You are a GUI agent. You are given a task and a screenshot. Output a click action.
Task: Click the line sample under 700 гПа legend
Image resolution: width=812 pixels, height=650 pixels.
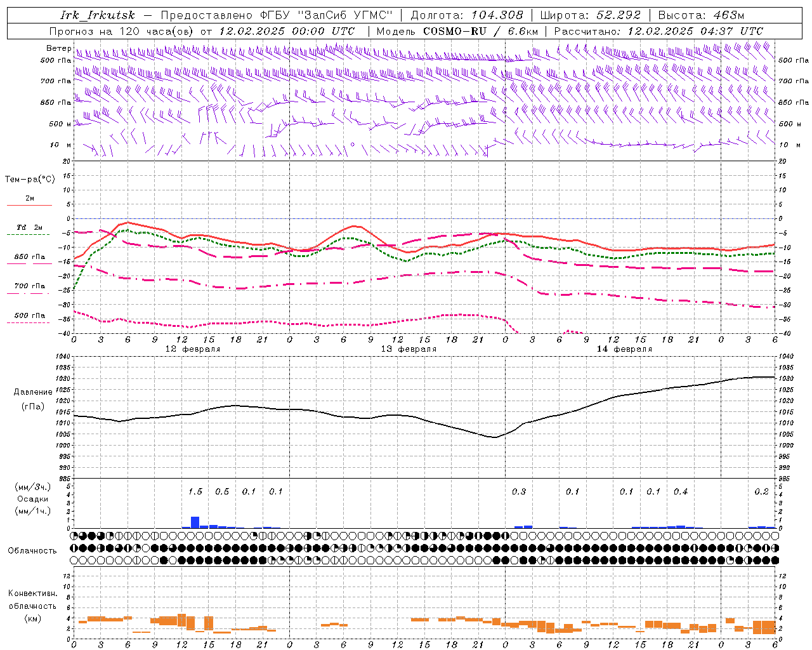click(29, 294)
